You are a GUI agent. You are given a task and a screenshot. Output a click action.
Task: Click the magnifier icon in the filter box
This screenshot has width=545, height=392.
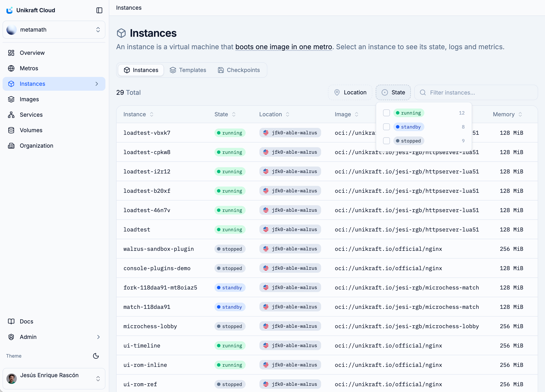[x=423, y=92]
